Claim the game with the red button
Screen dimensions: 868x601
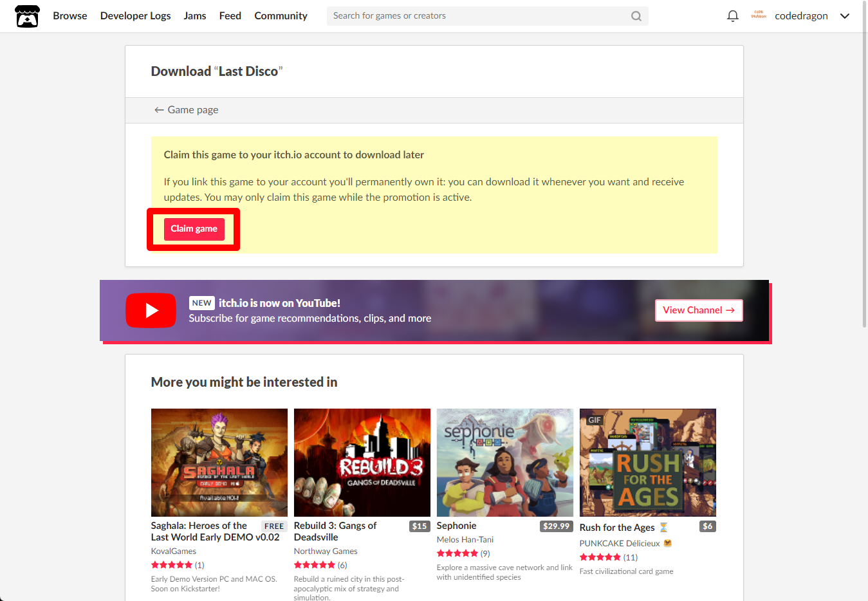pos(194,229)
